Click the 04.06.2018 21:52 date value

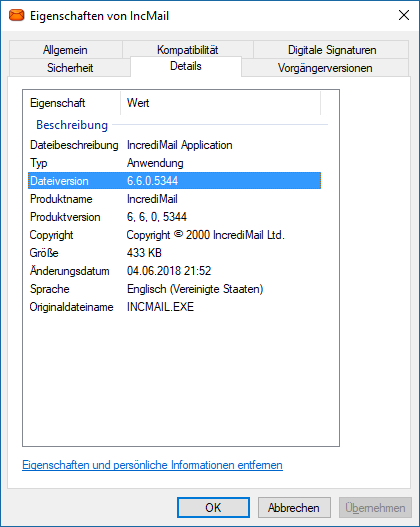[x=169, y=271]
